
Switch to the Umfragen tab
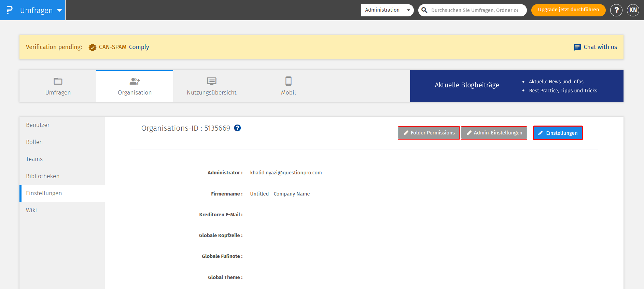[58, 86]
